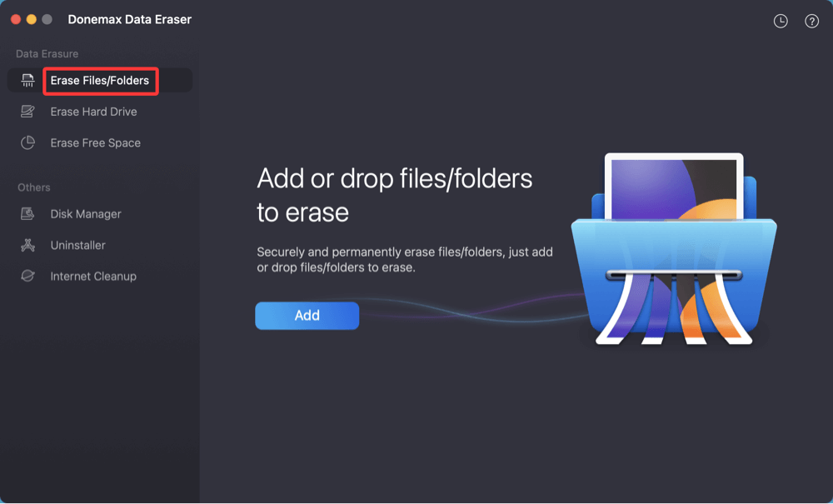Click the Disk Manager disk icon
Screen dimensions: 833x504
pyautogui.click(x=27, y=214)
